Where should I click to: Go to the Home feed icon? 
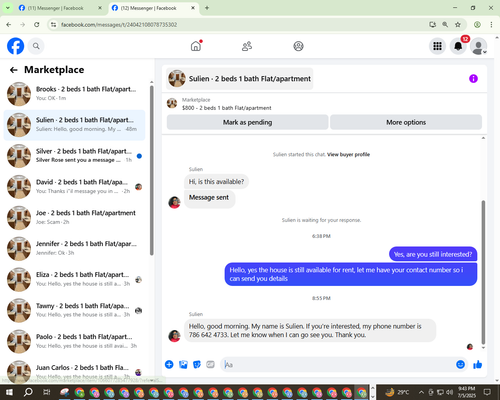click(x=196, y=46)
